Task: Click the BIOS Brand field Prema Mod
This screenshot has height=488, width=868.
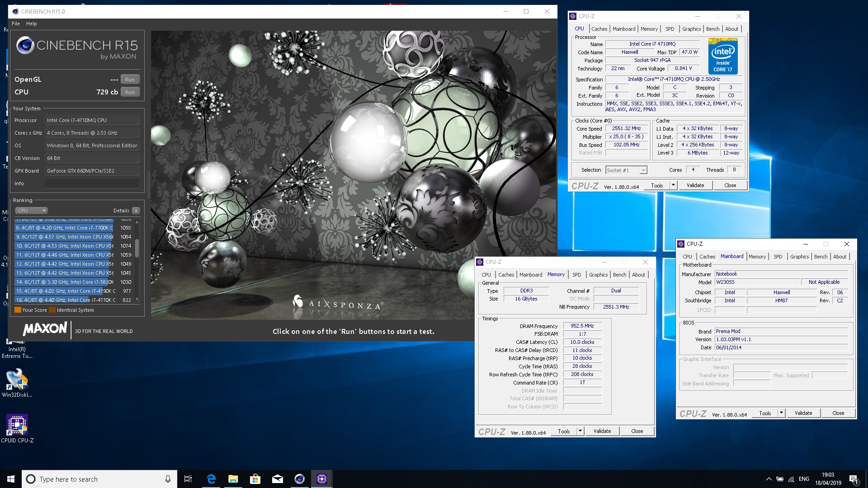Action: pyautogui.click(x=781, y=331)
